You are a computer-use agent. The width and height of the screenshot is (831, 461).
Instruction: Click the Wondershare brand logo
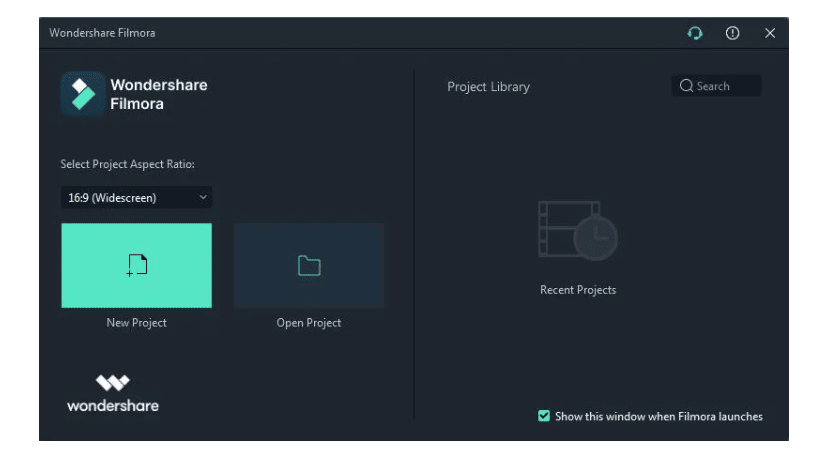113,394
